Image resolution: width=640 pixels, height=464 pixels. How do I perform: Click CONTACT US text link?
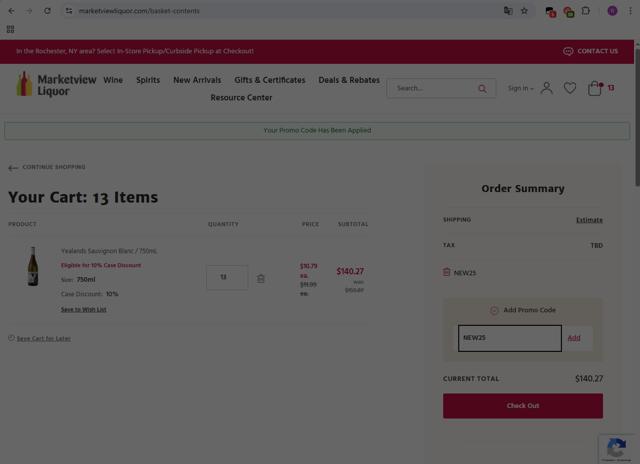[x=598, y=51]
